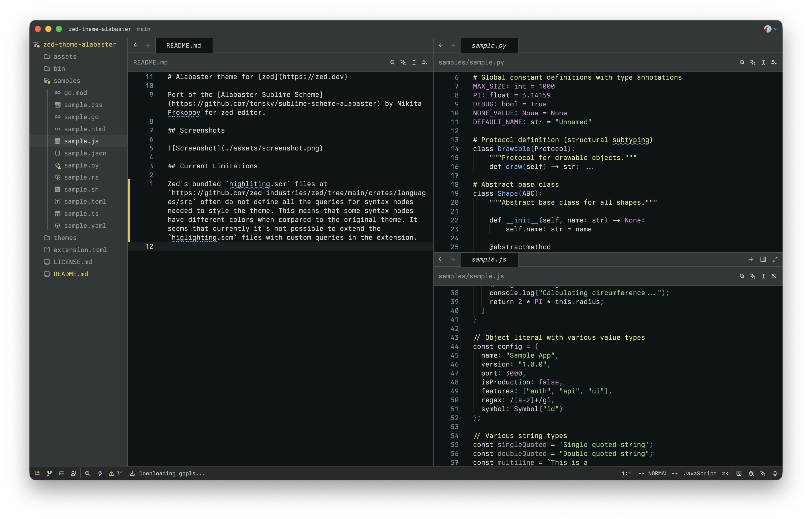Click the Zed edit prediction icon
Image resolution: width=812 pixels, height=519 pixels.
click(725, 473)
